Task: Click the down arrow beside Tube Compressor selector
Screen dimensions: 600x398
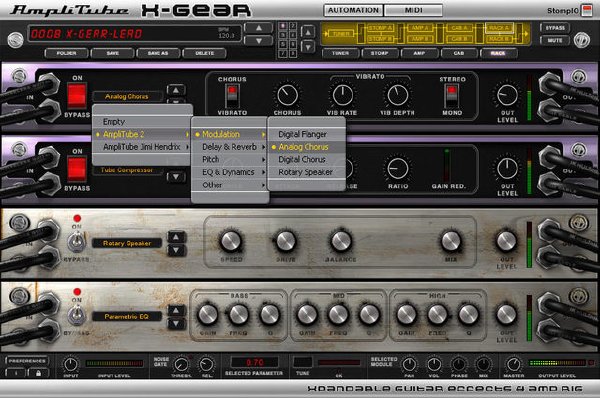Action: pos(176,177)
